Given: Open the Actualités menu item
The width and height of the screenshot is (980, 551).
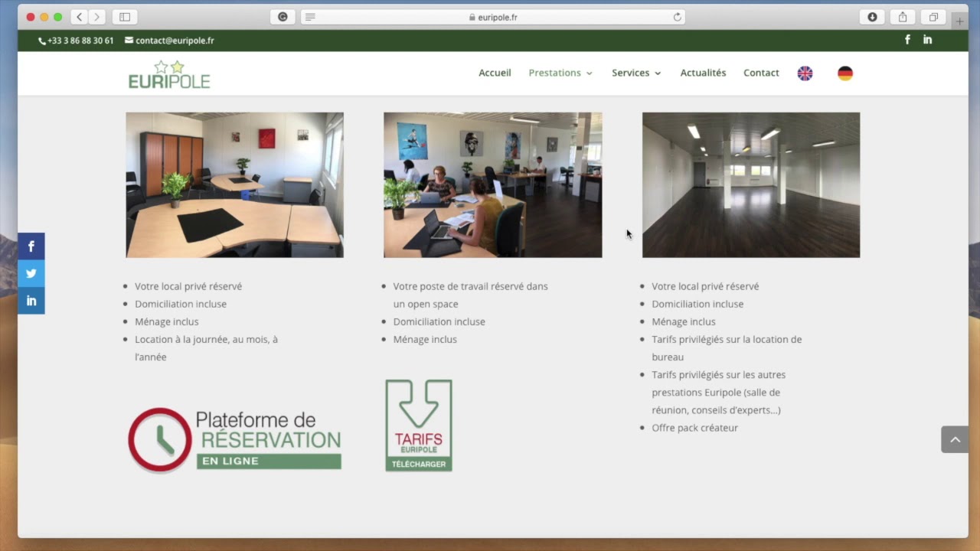Looking at the screenshot, I should (x=703, y=73).
